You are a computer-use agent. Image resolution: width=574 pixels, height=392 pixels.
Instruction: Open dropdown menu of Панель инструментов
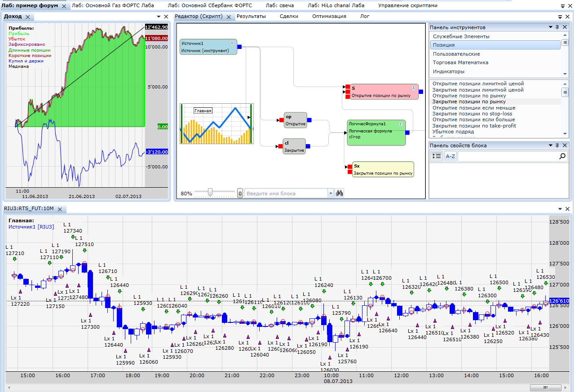tap(551, 27)
